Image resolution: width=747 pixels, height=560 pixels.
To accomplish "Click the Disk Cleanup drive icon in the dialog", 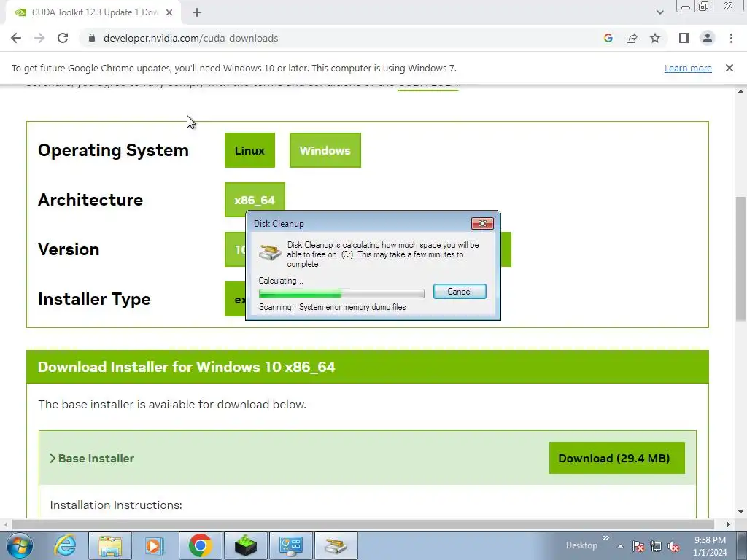I will 270,252.
